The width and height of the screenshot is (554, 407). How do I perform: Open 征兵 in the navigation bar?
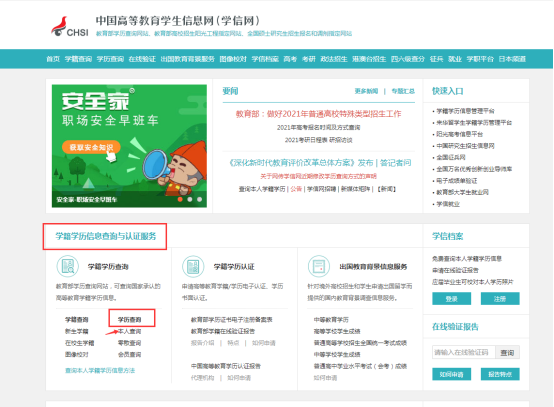click(x=436, y=59)
